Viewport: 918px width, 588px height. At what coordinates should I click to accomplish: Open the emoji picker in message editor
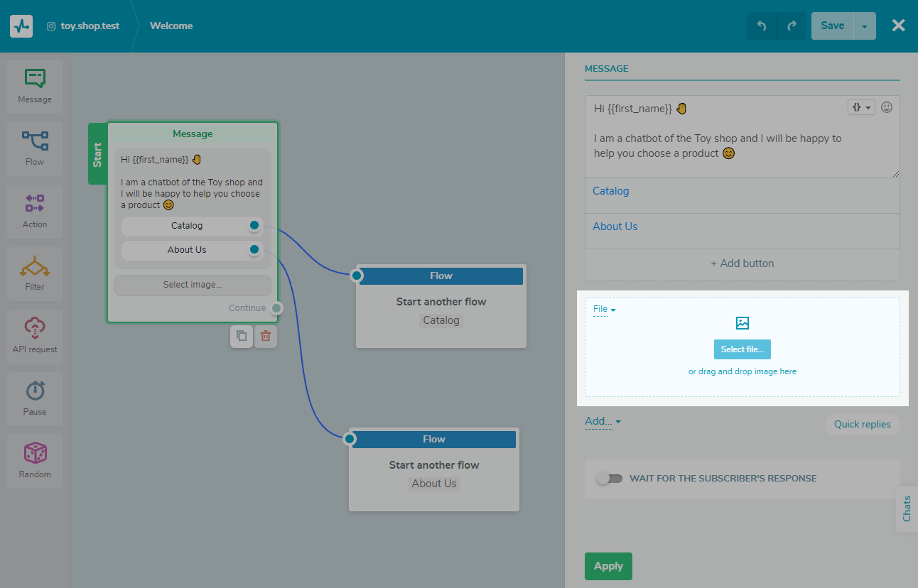[x=887, y=107]
